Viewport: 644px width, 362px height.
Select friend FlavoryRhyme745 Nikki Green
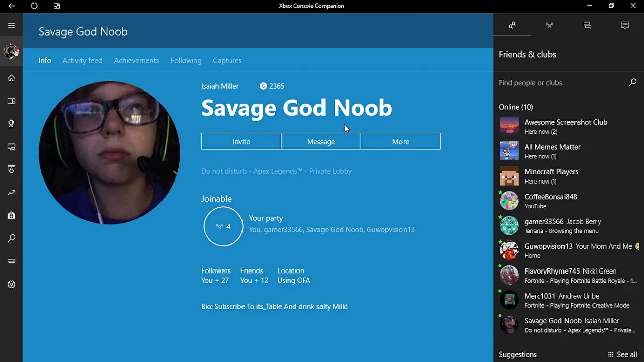[569, 275]
